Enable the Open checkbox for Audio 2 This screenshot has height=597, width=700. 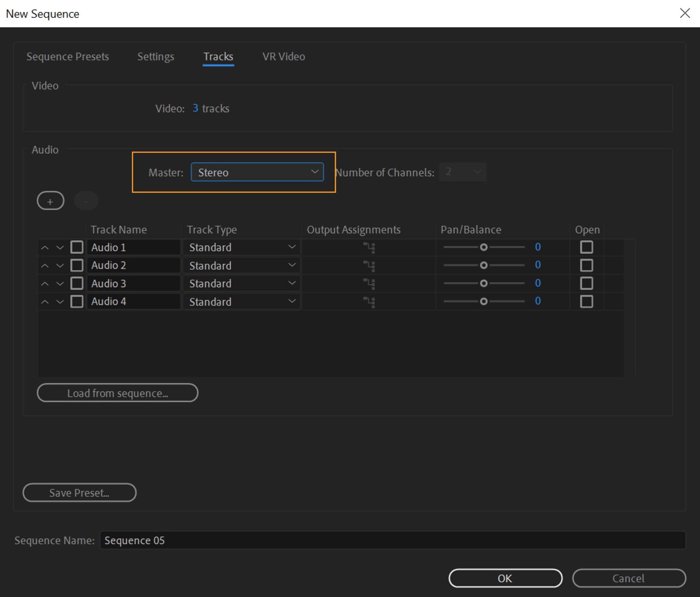click(586, 265)
